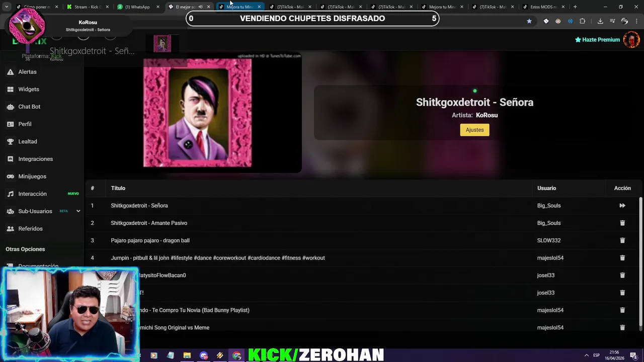Remove the Te Compro Tu Novia song
The image size is (644, 362).
point(622,310)
